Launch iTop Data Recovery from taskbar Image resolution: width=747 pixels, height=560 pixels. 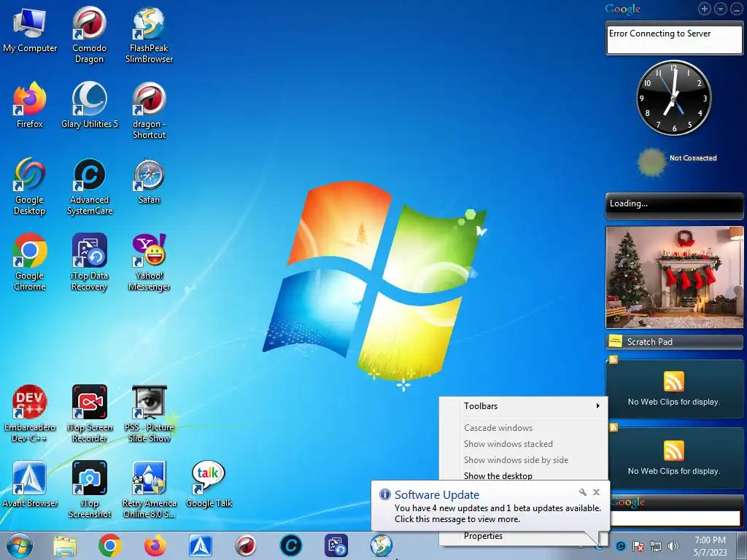[336, 545]
